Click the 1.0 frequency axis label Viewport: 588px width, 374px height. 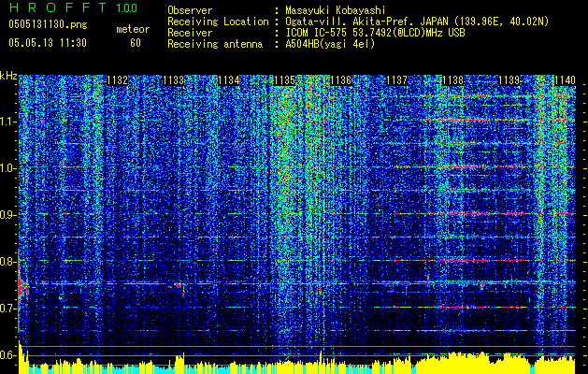[x=8, y=168]
